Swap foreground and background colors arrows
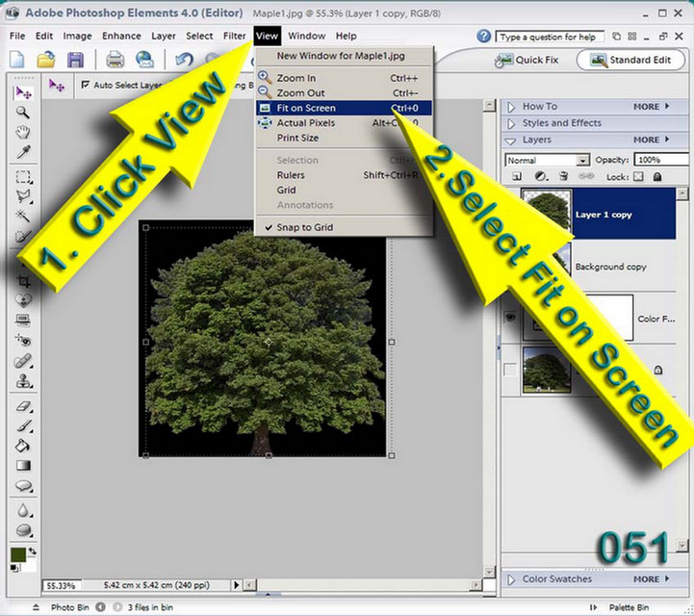This screenshot has width=694, height=616. pyautogui.click(x=33, y=551)
